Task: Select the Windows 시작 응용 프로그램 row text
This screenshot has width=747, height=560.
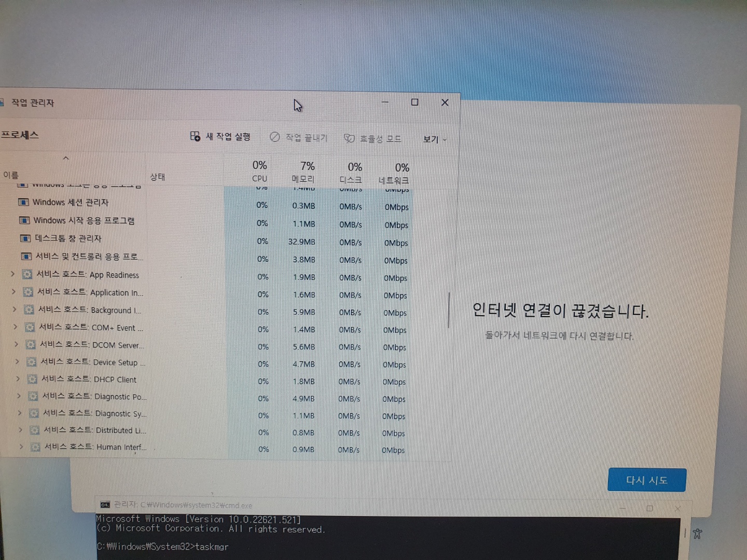Action: 84,220
